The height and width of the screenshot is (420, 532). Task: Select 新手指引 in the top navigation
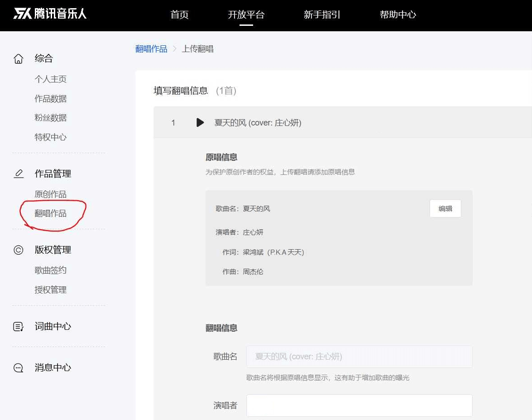tap(322, 14)
